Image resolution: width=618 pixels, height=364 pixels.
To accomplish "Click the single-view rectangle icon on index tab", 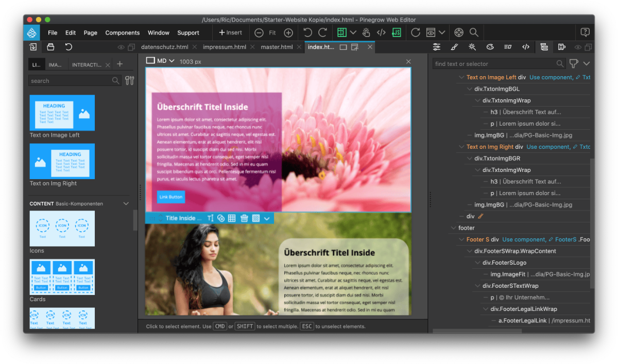I will point(344,47).
